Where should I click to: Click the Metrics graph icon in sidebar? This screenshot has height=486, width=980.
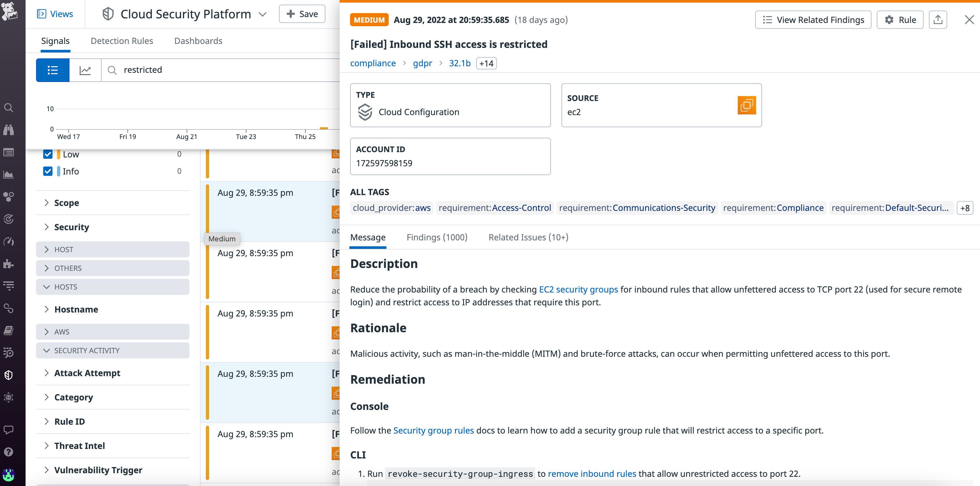pyautogui.click(x=9, y=175)
